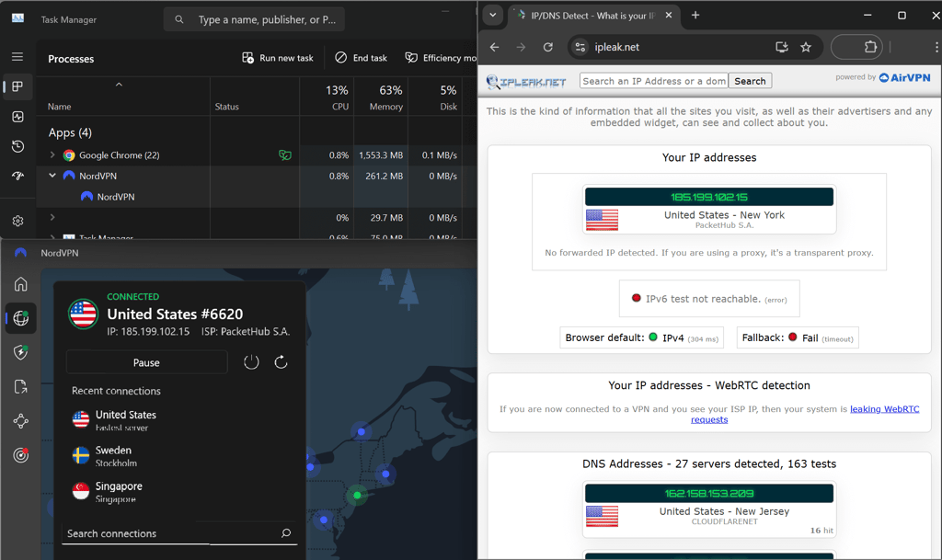Select Google Chrome memory value 1,553.3 MB
Viewport: 942px width, 560px height.
coord(381,154)
